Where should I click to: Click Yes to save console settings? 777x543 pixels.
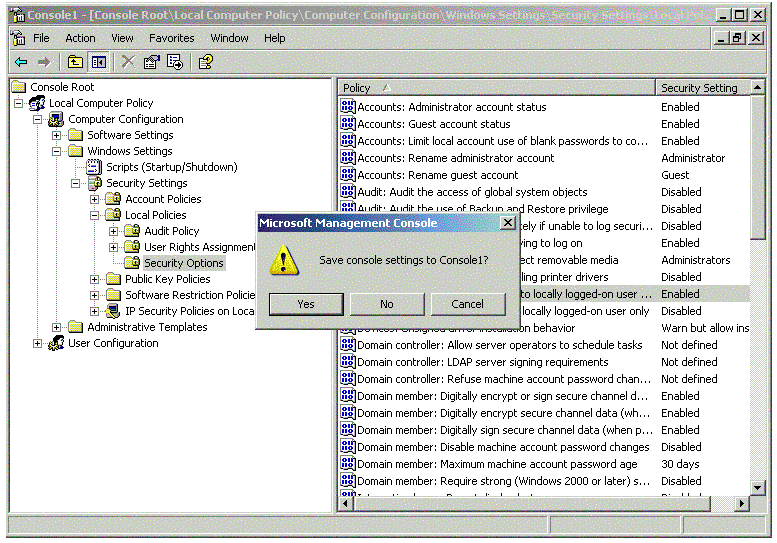coord(306,304)
